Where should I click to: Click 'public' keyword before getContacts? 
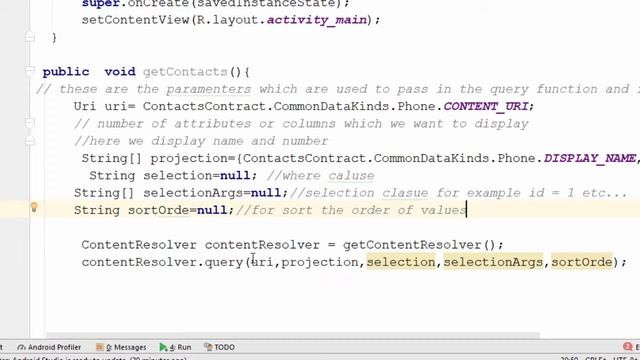(x=65, y=72)
